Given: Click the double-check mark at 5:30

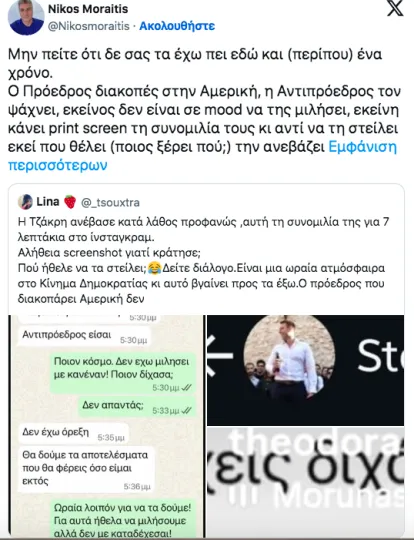Looking at the screenshot, I should click(187, 387).
